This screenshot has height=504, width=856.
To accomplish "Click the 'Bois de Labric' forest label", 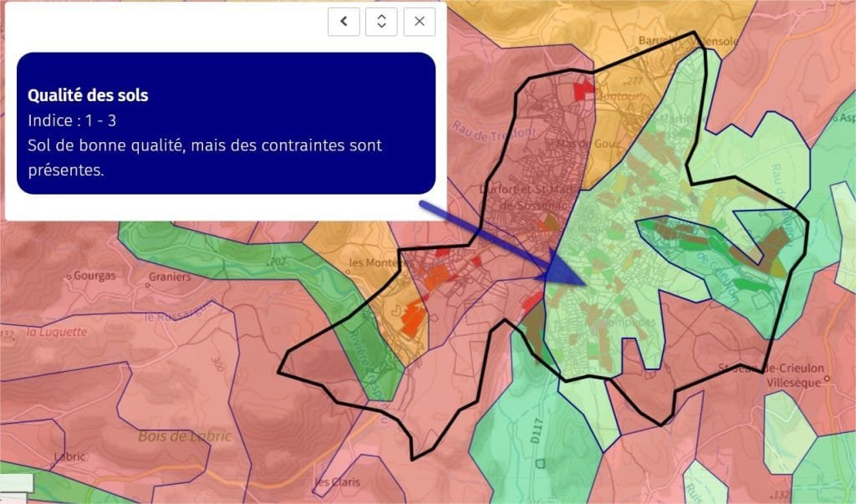I will 185,436.
